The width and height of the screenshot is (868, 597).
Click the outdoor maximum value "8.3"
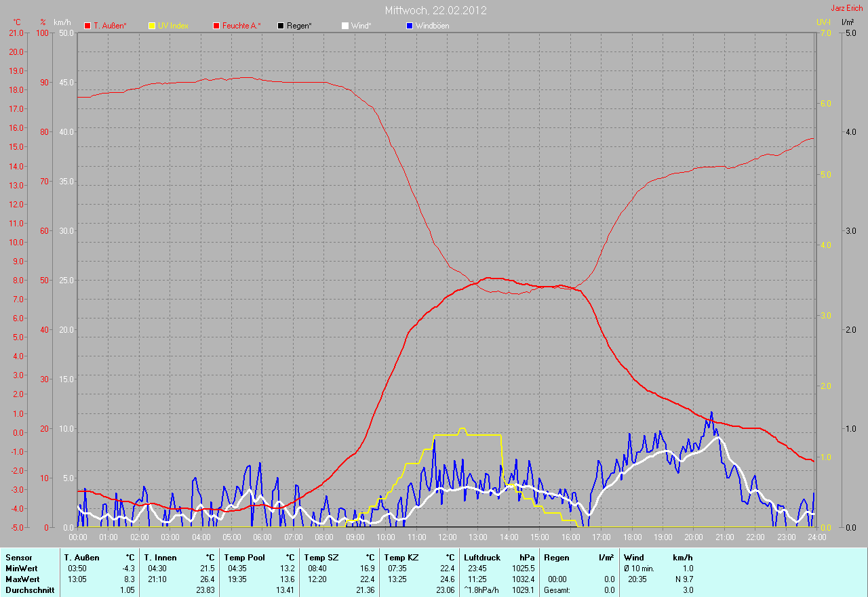coord(130,579)
